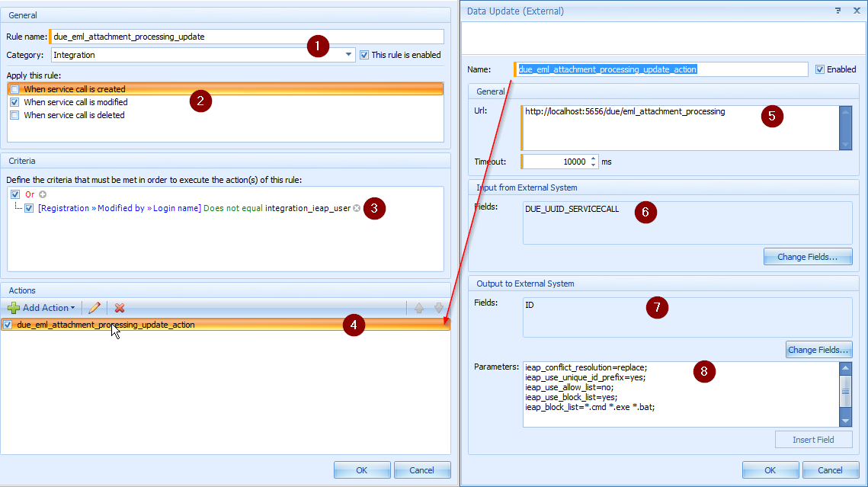Click the red X delete action icon
The height and width of the screenshot is (487, 868).
(x=120, y=308)
